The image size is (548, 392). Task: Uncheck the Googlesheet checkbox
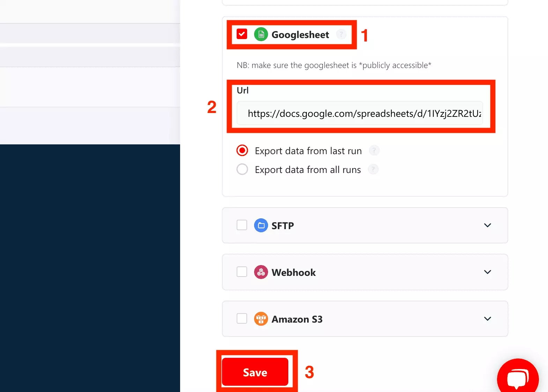tap(242, 34)
